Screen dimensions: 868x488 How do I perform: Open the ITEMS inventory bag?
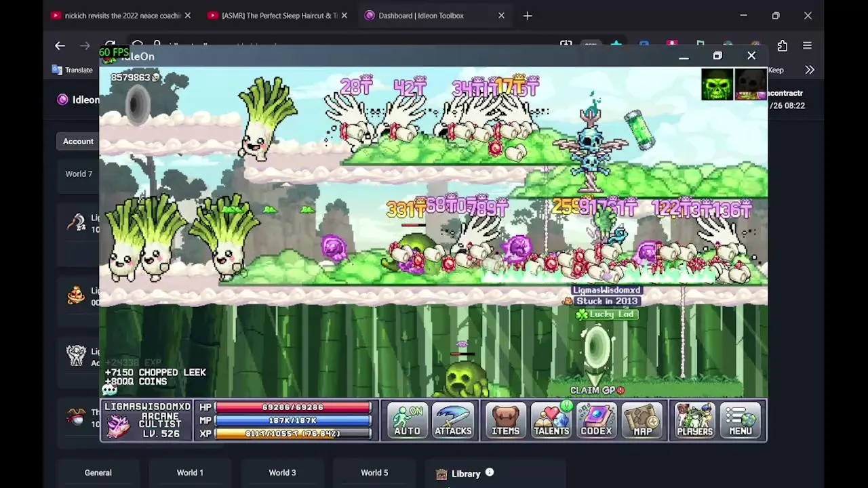(x=505, y=420)
